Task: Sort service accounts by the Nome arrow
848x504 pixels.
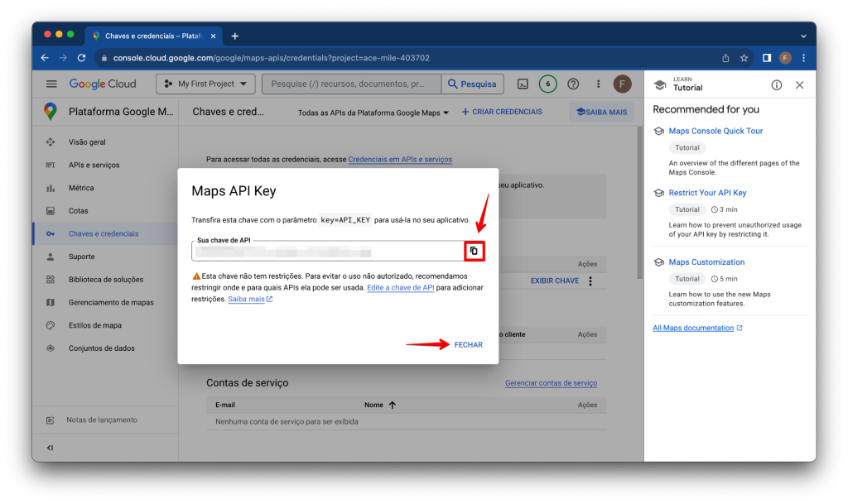Action: coord(392,405)
